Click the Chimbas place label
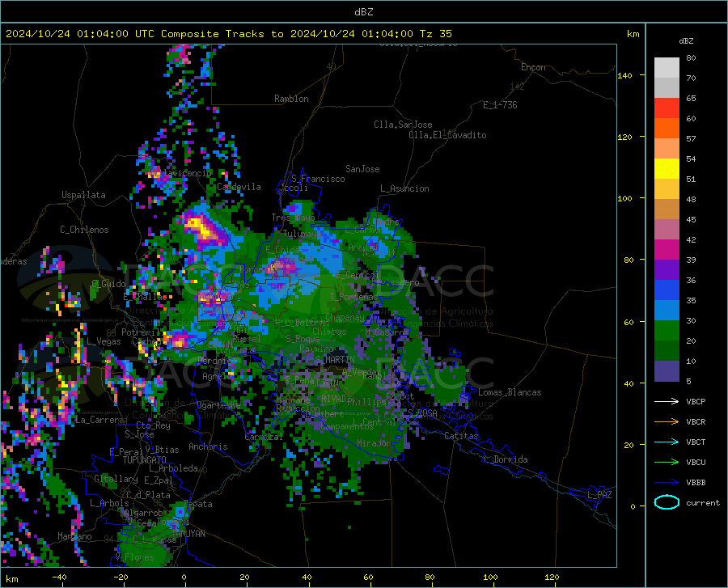728x588 pixels. click(x=330, y=332)
